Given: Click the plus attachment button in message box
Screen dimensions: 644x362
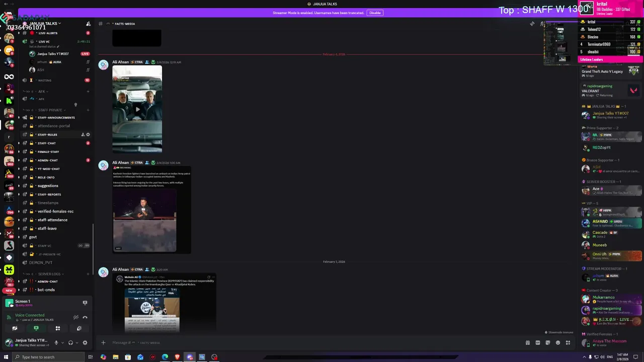Looking at the screenshot, I should coord(103,342).
